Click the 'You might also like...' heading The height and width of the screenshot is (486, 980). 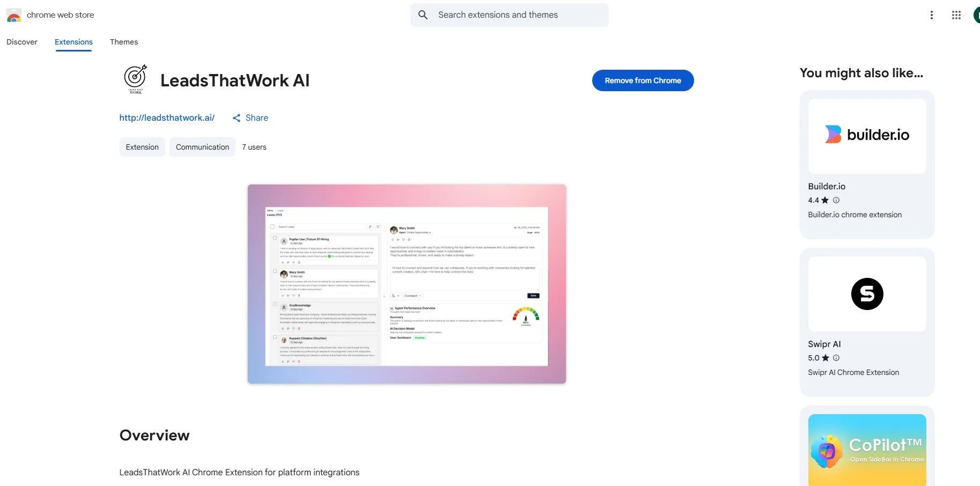click(861, 73)
